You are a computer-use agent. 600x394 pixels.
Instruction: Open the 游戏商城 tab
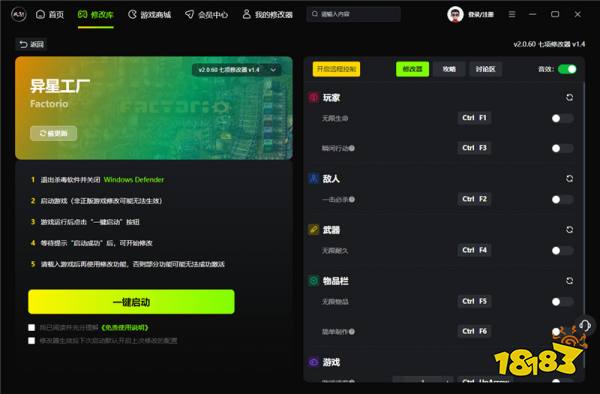[x=149, y=15]
